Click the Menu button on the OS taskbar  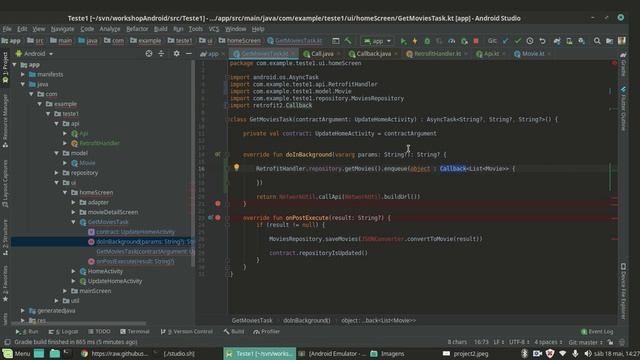pos(16,353)
